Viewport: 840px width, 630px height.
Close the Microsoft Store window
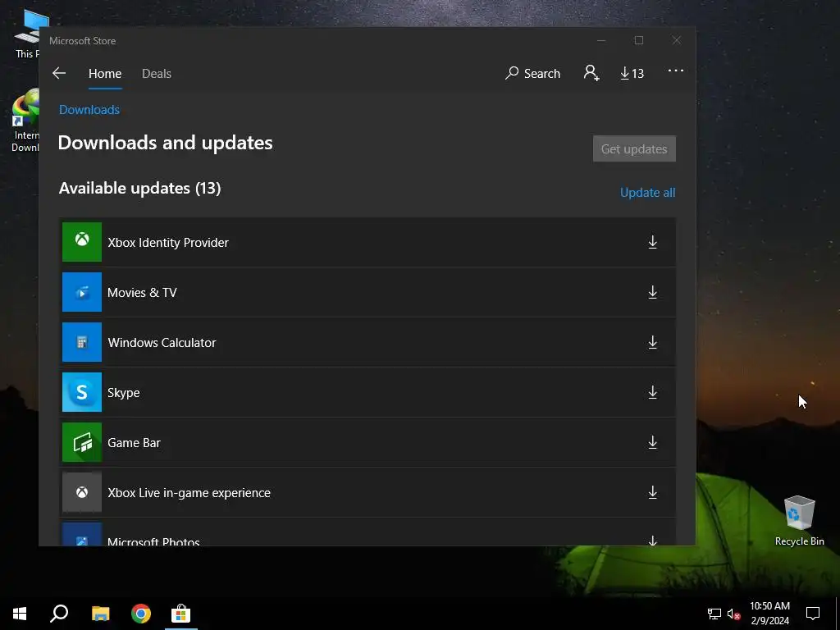pos(677,41)
